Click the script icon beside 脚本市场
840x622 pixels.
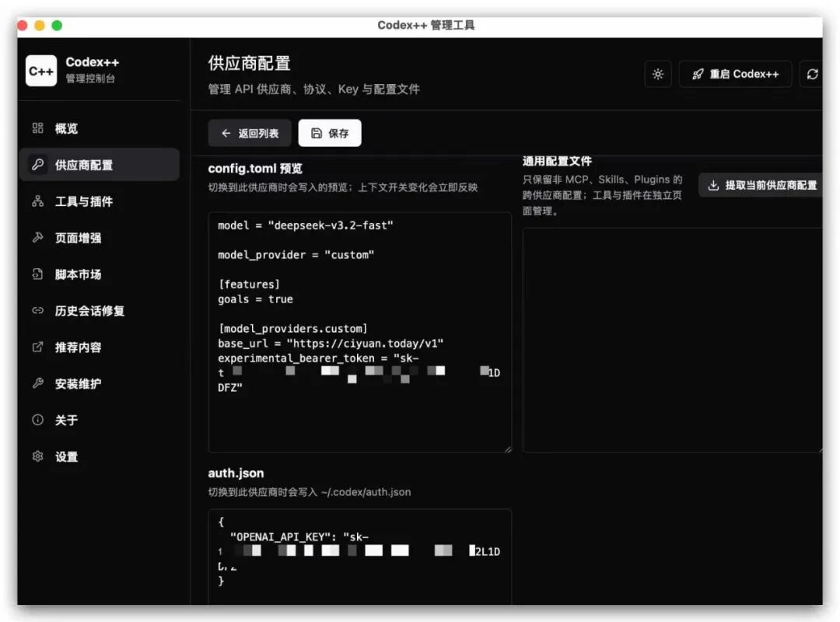(x=37, y=274)
